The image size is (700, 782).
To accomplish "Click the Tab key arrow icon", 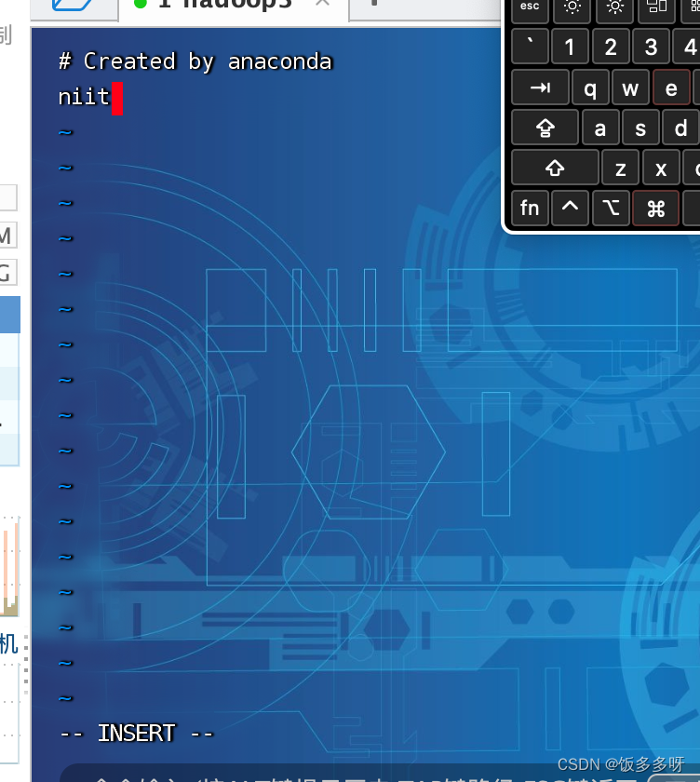I will pyautogui.click(x=540, y=88).
